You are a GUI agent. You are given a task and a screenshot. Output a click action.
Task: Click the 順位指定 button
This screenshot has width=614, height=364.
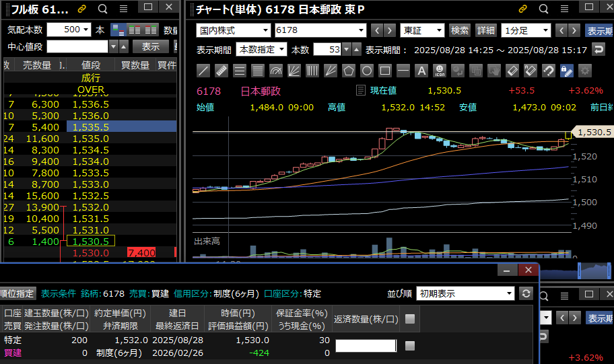(x=17, y=293)
